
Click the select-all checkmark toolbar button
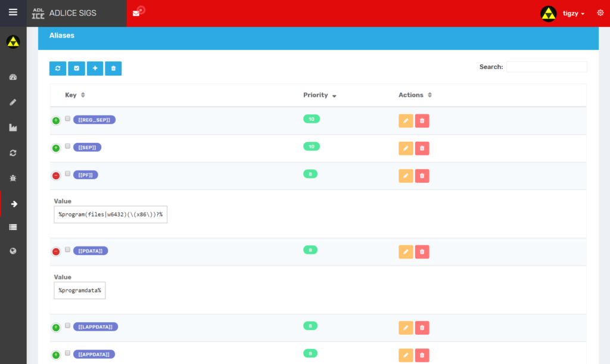(x=76, y=69)
